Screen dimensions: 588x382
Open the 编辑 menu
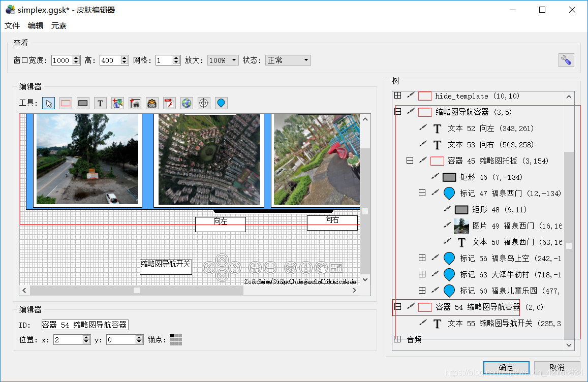[x=35, y=25]
